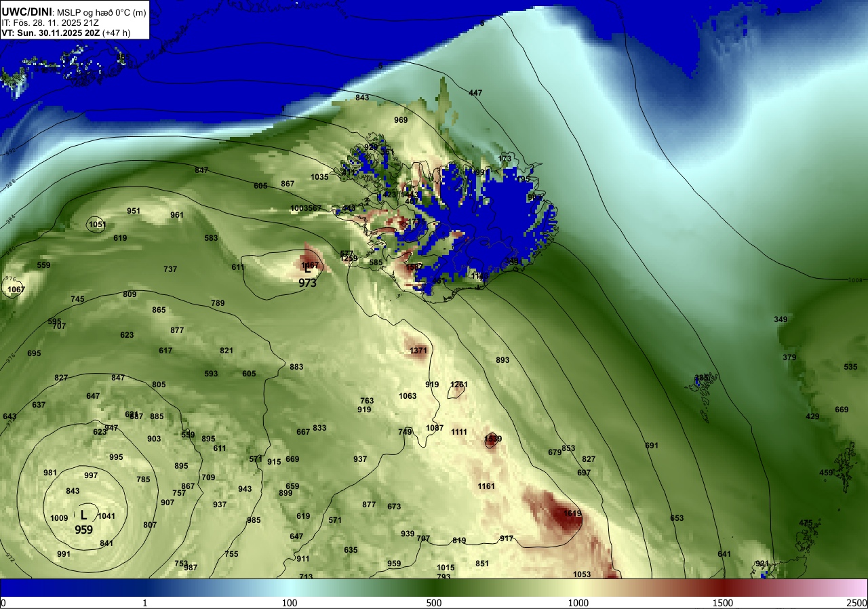Click the 1111 height value
The image size is (868, 609).
pyautogui.click(x=459, y=432)
